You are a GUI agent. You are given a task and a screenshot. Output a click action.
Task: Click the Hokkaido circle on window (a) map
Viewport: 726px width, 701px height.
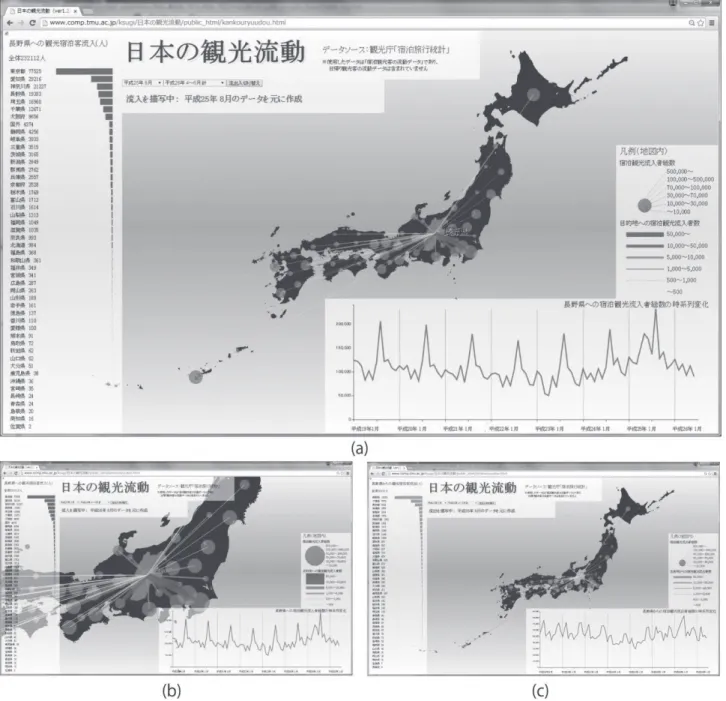(x=534, y=94)
